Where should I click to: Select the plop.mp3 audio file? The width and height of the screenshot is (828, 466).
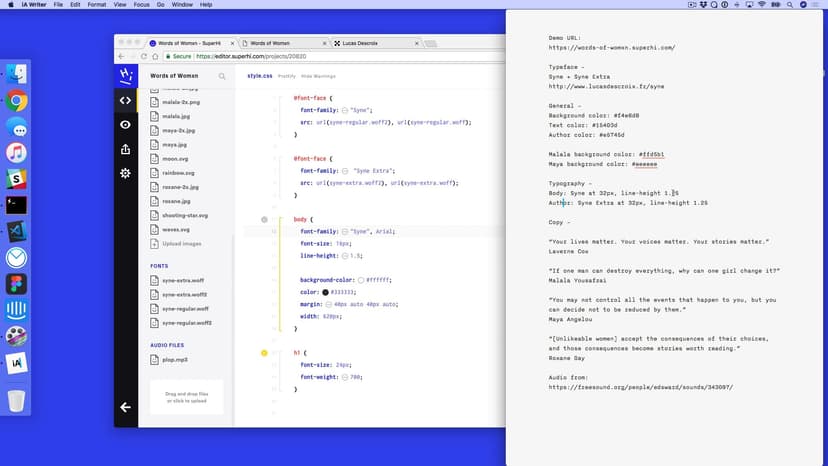176,359
